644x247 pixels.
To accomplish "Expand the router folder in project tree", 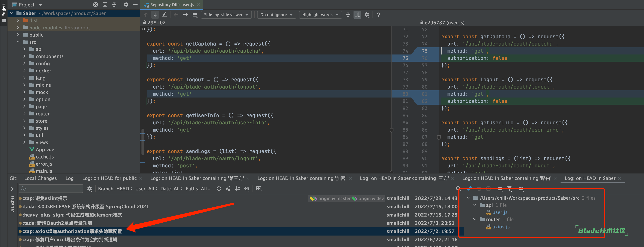I will (25, 114).
